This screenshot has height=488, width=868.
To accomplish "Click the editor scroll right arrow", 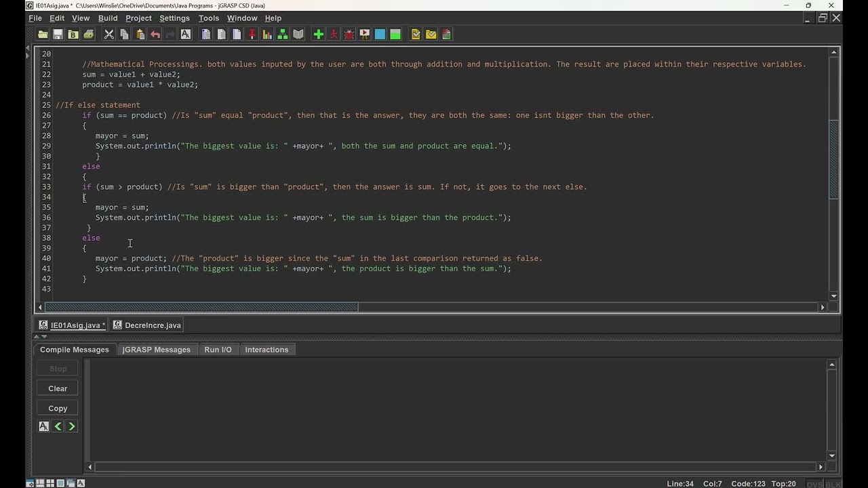I will point(823,307).
